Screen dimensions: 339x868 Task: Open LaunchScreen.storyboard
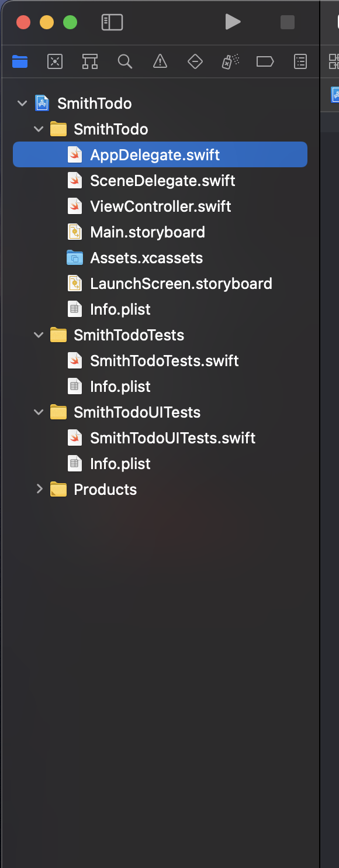click(x=181, y=284)
